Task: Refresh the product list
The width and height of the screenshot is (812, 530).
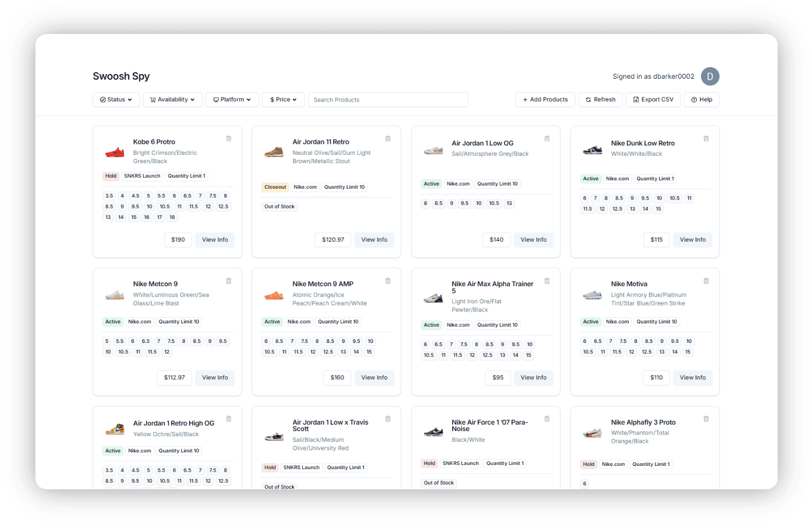Action: 601,100
